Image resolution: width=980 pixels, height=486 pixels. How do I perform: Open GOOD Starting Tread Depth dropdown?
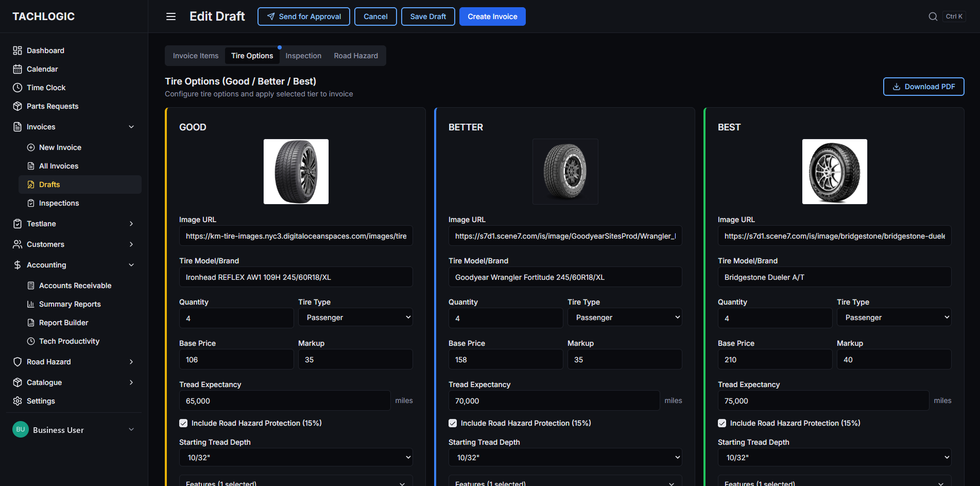(x=296, y=457)
